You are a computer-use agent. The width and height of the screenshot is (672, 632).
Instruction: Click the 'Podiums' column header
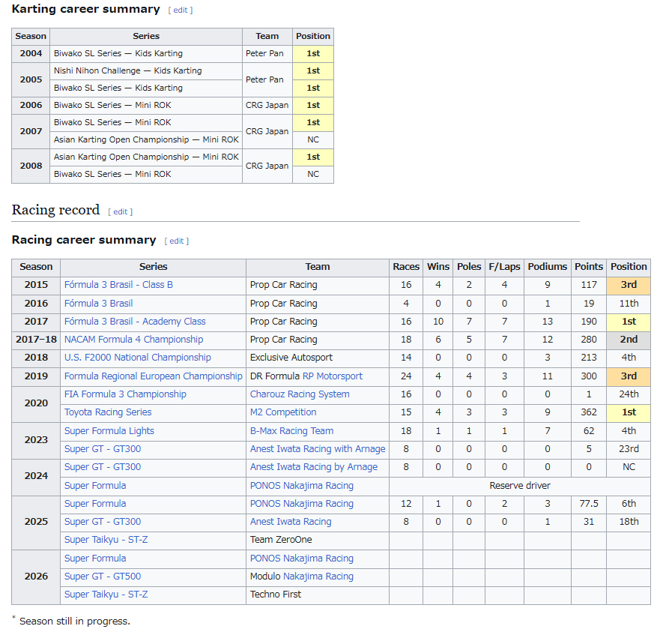pyautogui.click(x=548, y=267)
